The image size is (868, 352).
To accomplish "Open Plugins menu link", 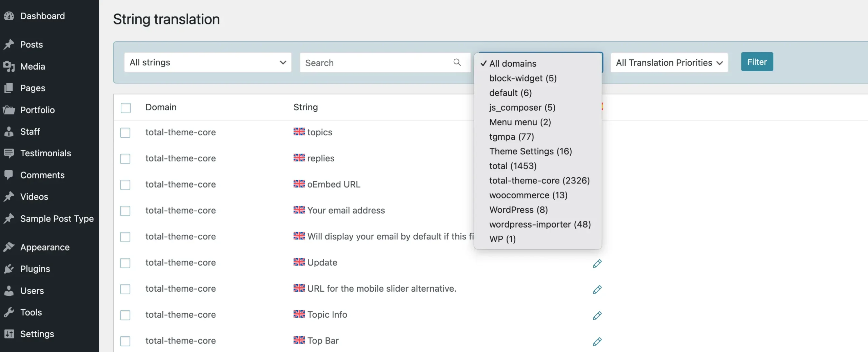I will (35, 269).
